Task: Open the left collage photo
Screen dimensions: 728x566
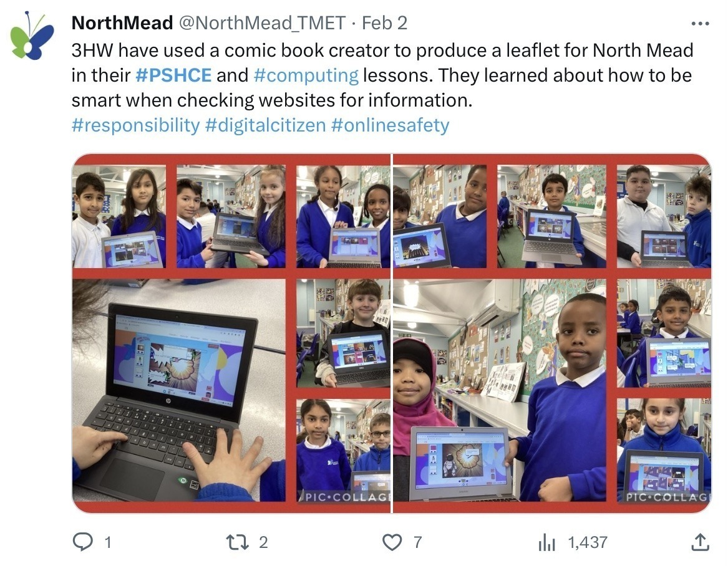Action: (231, 333)
